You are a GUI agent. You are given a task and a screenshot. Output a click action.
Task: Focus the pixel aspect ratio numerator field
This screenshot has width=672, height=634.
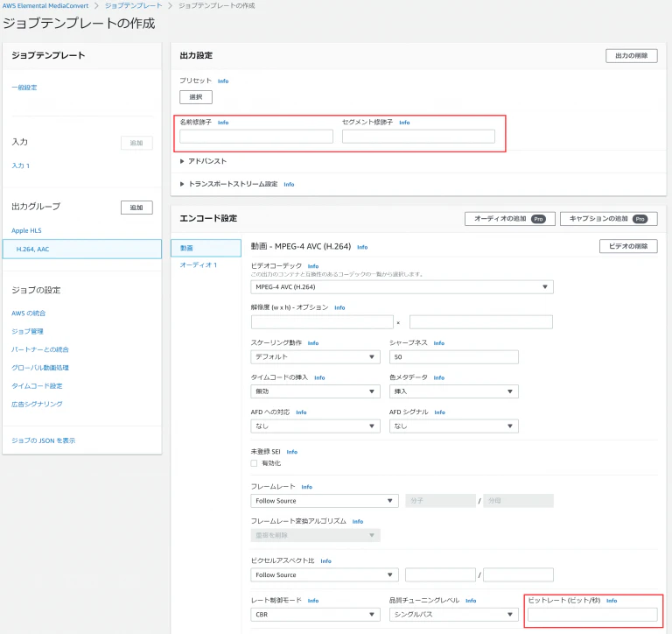(440, 575)
